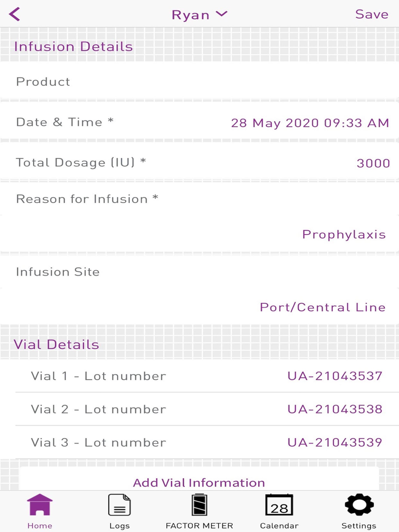The height and width of the screenshot is (532, 399).
Task: Open the Settings gear icon
Action: [359, 505]
